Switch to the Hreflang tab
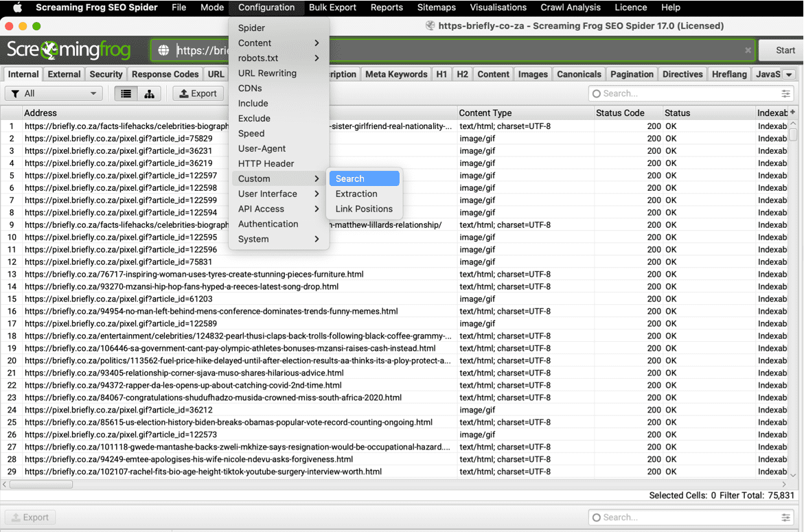 pos(729,74)
